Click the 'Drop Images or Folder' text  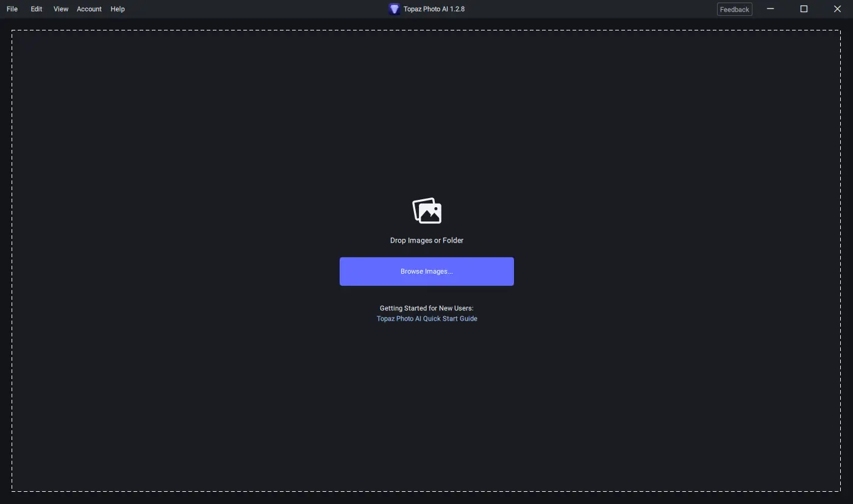(x=427, y=240)
